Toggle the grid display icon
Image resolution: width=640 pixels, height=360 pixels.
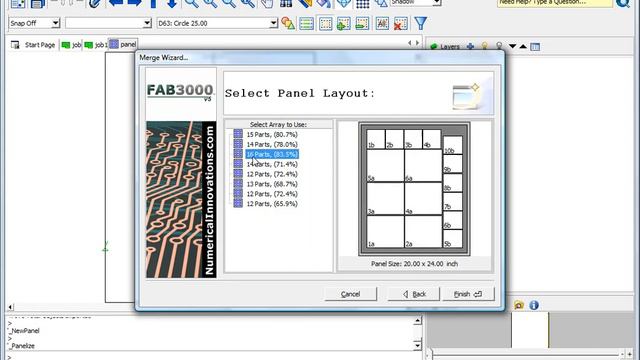pos(362,3)
